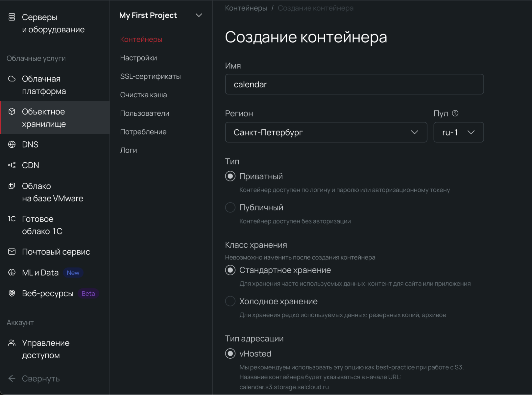Click the Свернуть collapse icon in sidebar
532x395 pixels.
[x=13, y=379]
